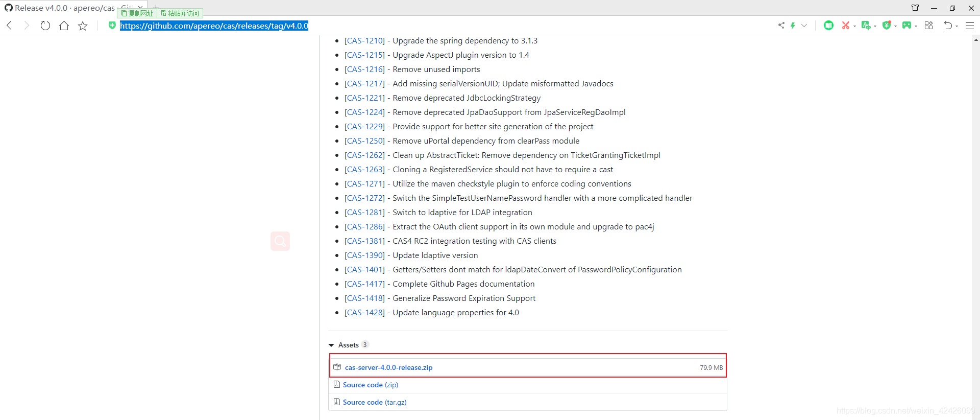
Task: Open the browser home page icon
Action: click(64, 26)
